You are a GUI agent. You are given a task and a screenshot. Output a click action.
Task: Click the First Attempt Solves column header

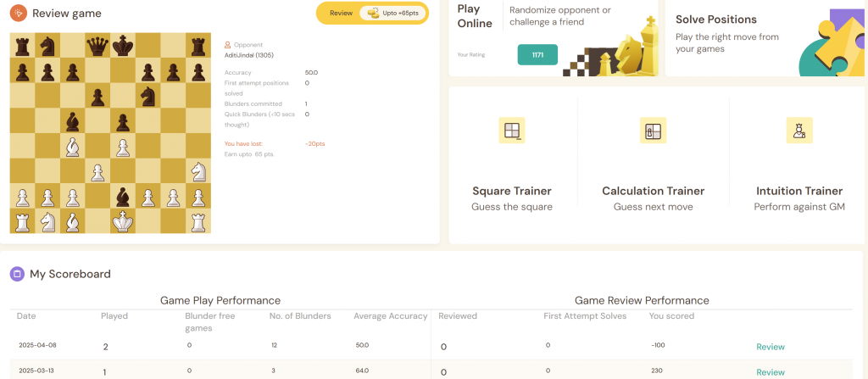[585, 315]
